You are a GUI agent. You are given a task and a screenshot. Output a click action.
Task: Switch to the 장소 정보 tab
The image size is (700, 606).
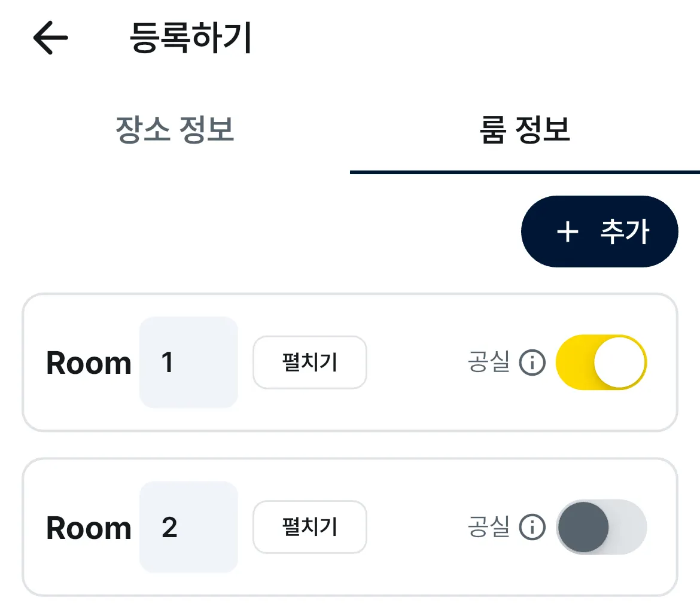coord(175,130)
